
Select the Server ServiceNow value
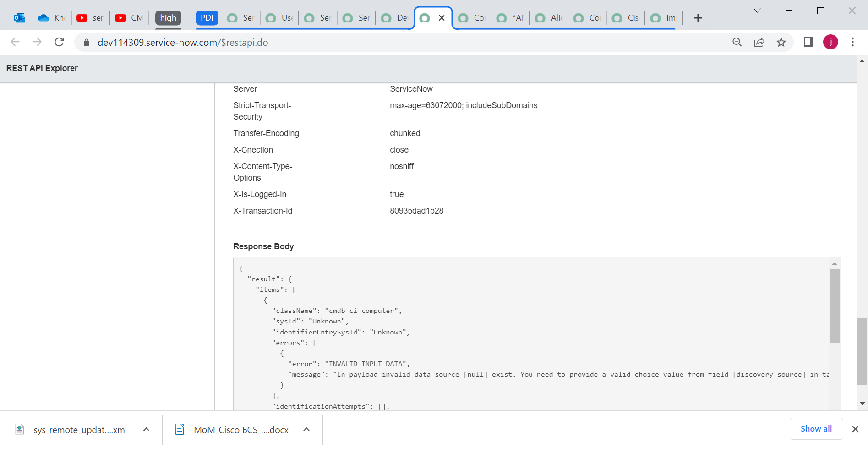tap(411, 89)
